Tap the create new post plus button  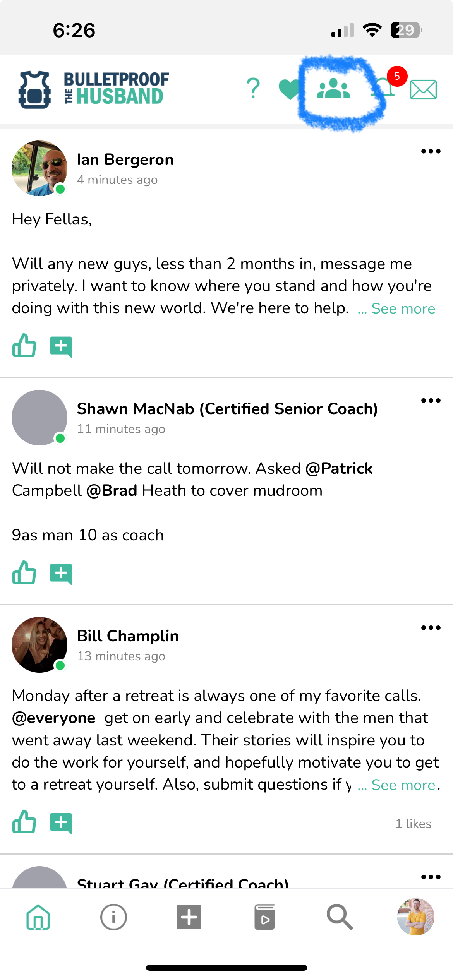[189, 917]
